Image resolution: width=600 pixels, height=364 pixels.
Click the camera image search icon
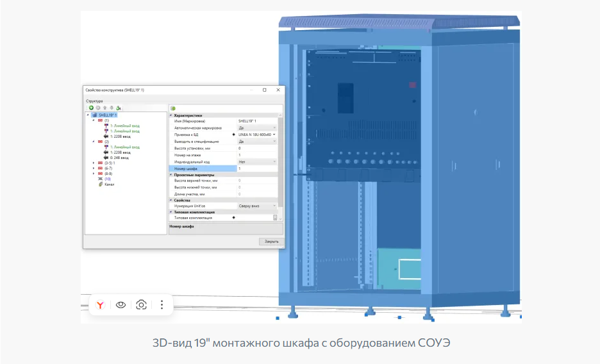[141, 304]
